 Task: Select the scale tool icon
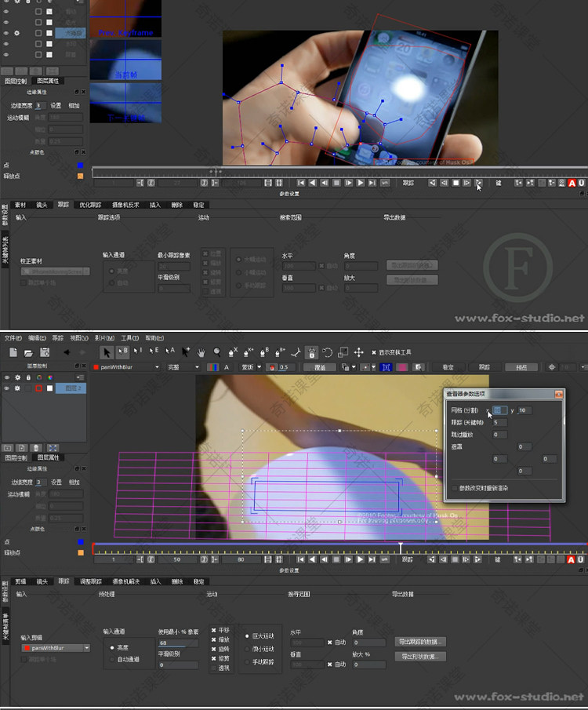click(343, 352)
